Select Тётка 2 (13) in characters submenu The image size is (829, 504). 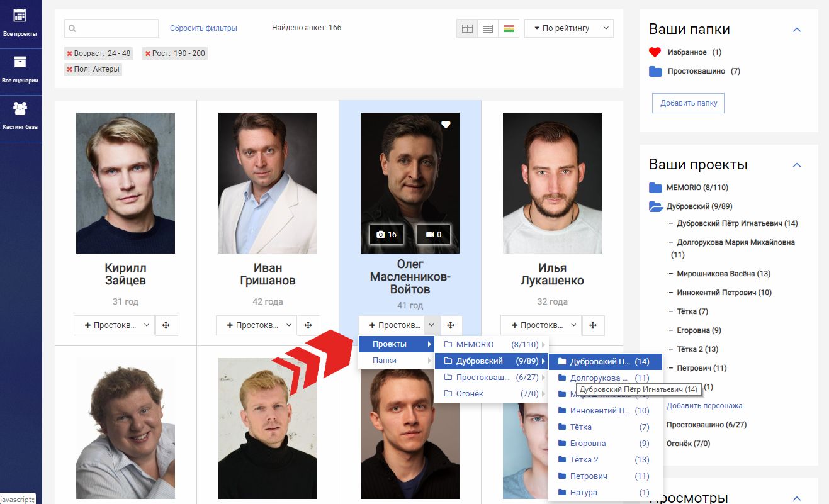606,460
